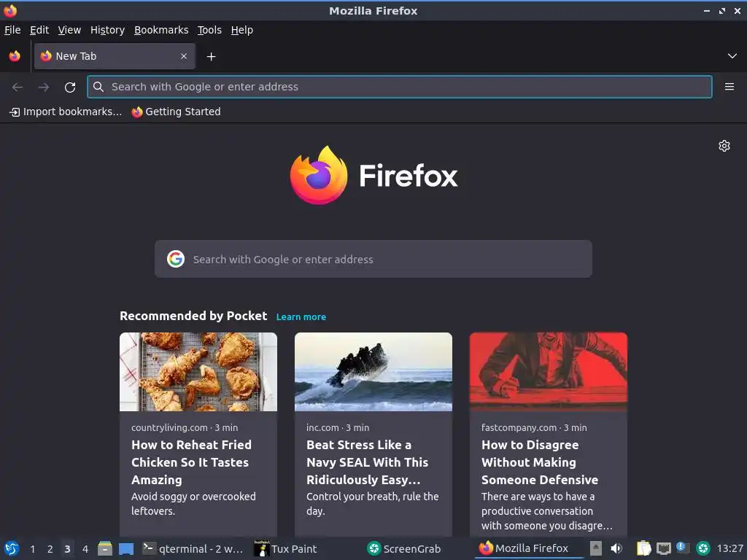Open the ScreenGrab tray icon
This screenshot has height=560, width=747.
pos(703,548)
